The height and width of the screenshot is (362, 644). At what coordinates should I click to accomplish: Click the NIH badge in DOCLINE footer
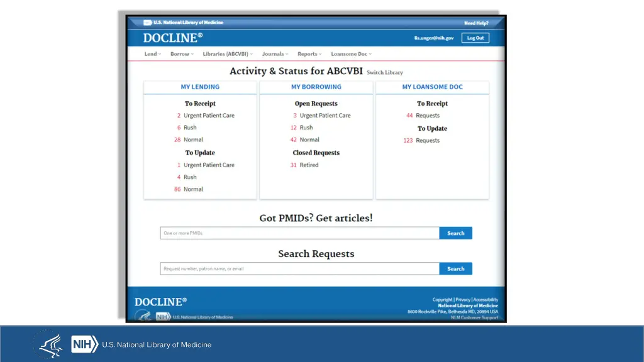163,317
